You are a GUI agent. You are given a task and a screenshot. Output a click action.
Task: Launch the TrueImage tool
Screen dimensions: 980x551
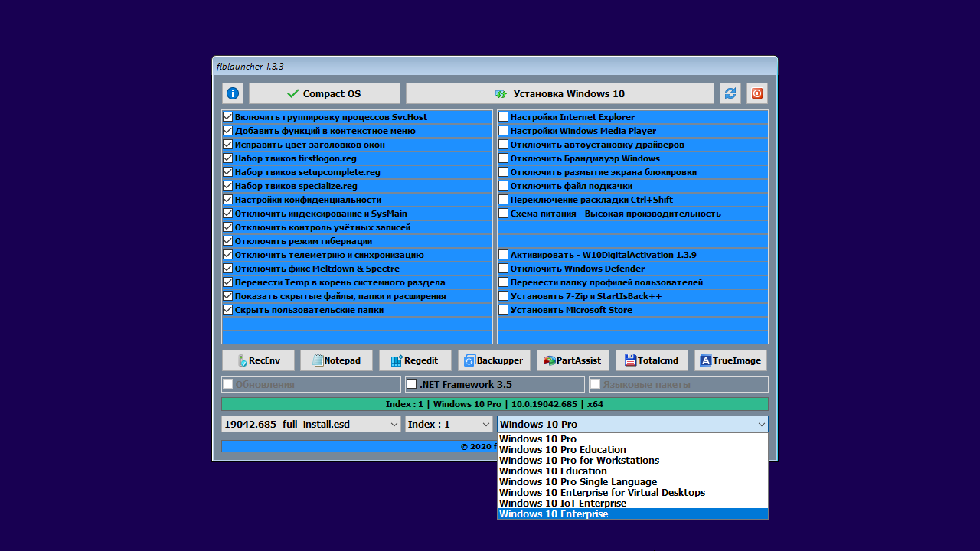730,360
